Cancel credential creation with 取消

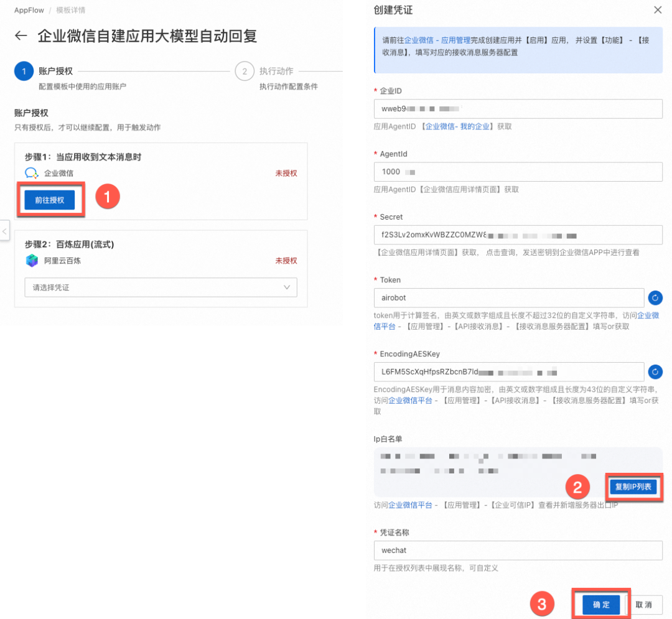coord(643,605)
